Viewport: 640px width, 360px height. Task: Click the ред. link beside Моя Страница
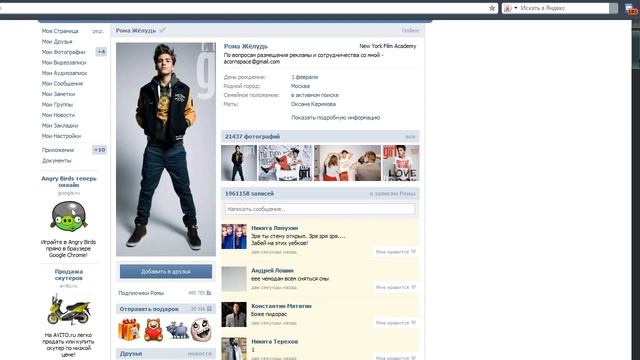[98, 31]
